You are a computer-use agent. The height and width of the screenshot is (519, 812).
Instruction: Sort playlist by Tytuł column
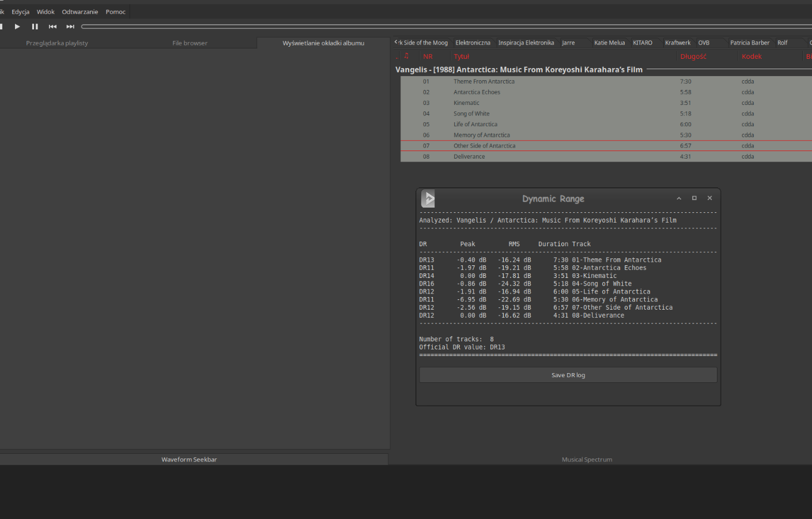pyautogui.click(x=462, y=57)
